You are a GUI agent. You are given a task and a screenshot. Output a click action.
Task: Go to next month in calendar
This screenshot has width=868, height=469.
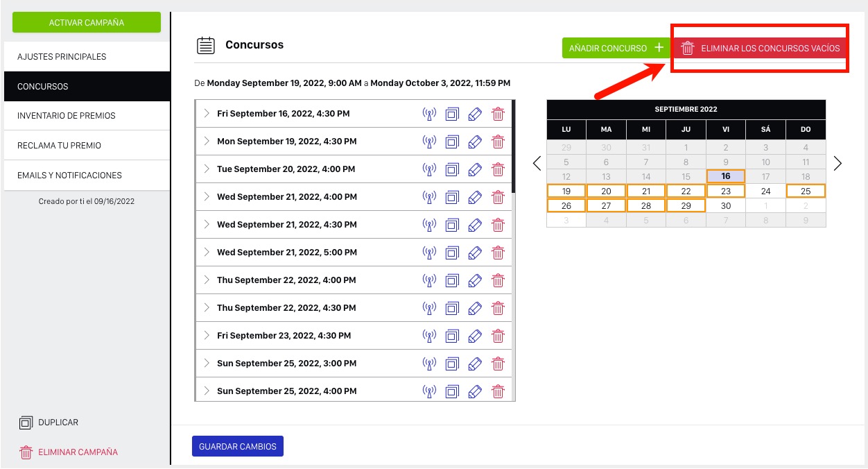click(837, 164)
